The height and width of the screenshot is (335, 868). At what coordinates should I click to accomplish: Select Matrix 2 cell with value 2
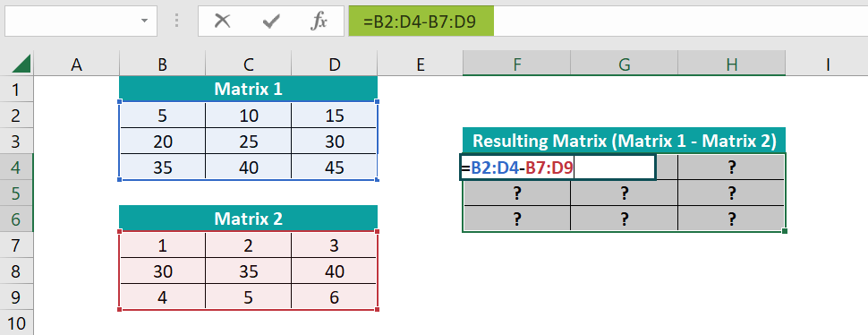click(x=248, y=245)
